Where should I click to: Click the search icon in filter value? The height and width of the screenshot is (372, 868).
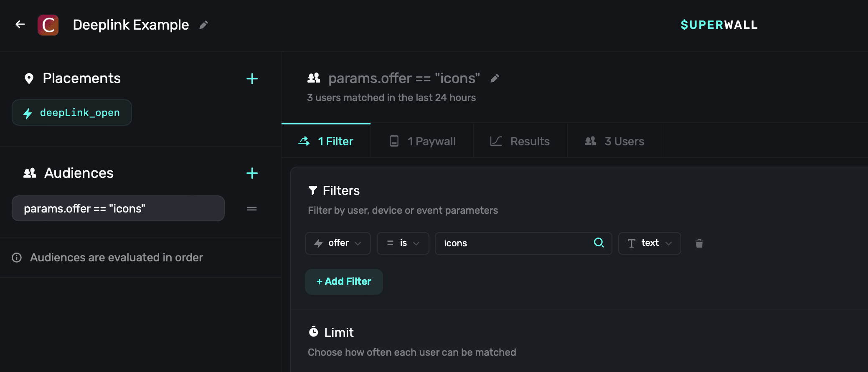pos(599,243)
